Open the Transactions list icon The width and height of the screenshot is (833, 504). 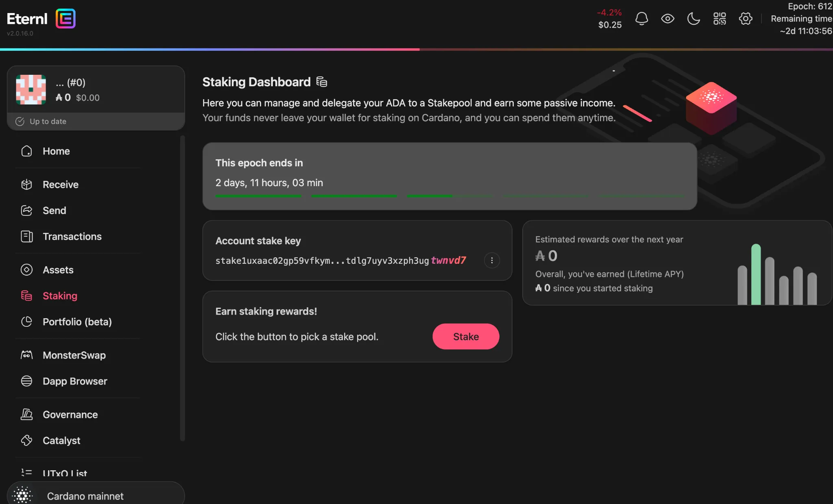[26, 236]
